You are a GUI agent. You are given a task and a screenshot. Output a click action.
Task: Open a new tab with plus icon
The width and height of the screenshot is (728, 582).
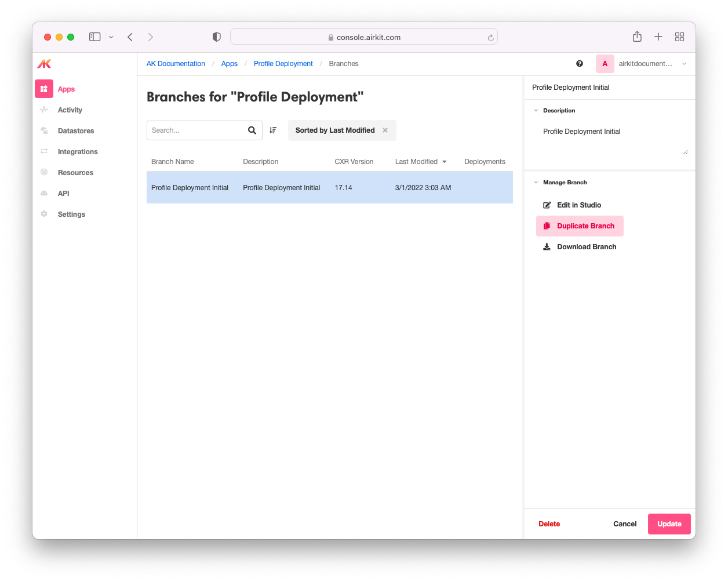[658, 37]
